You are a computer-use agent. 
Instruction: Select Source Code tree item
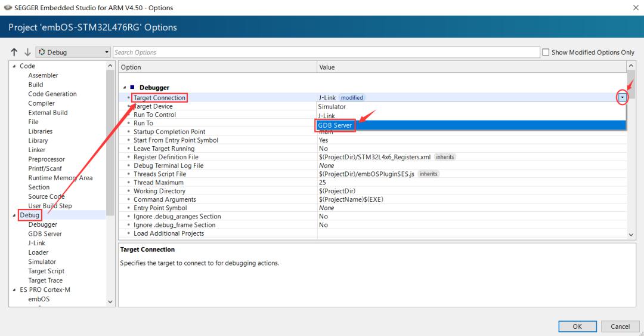(x=46, y=196)
